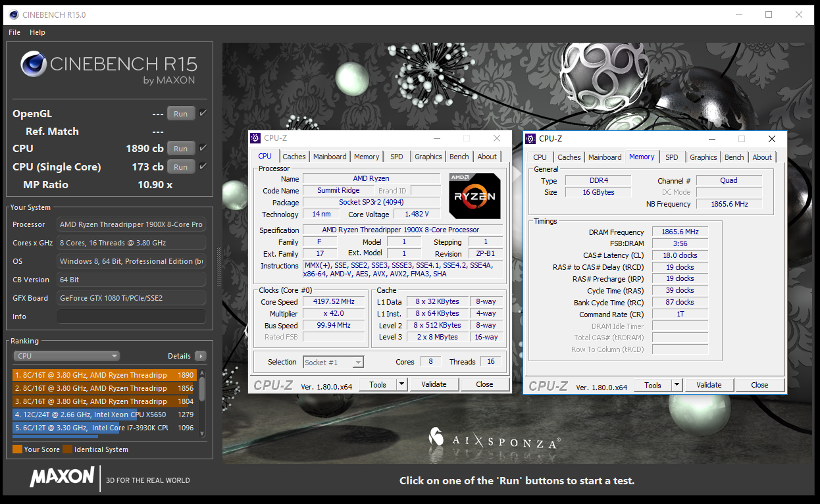Select the Intel Core i7-3930K ranking row
The height and width of the screenshot is (504, 820).
pos(104,428)
